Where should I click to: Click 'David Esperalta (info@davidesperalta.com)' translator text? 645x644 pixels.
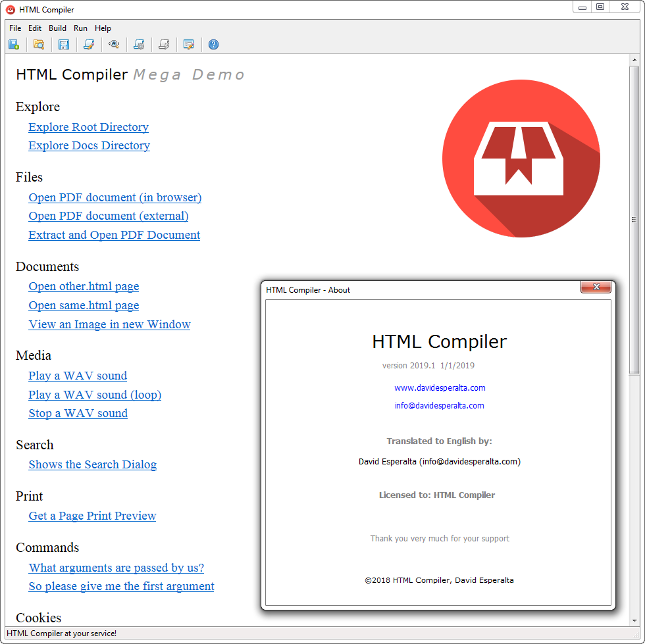[440, 462]
